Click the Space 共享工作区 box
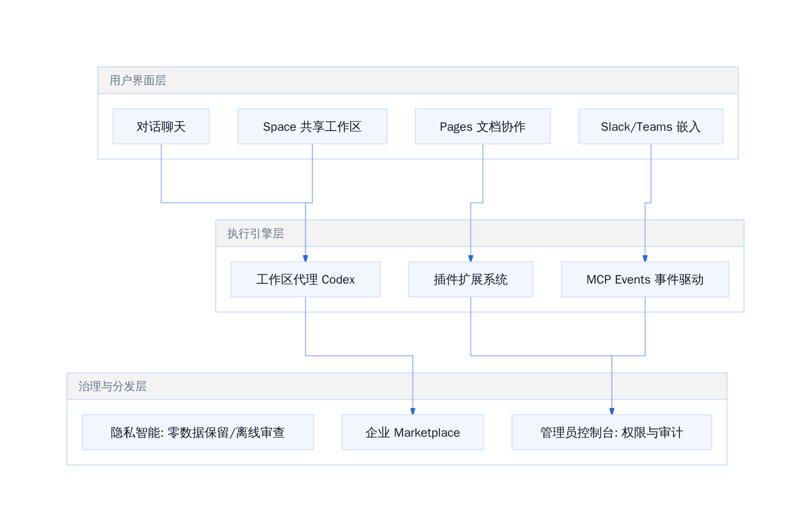811x532 pixels. point(313,126)
